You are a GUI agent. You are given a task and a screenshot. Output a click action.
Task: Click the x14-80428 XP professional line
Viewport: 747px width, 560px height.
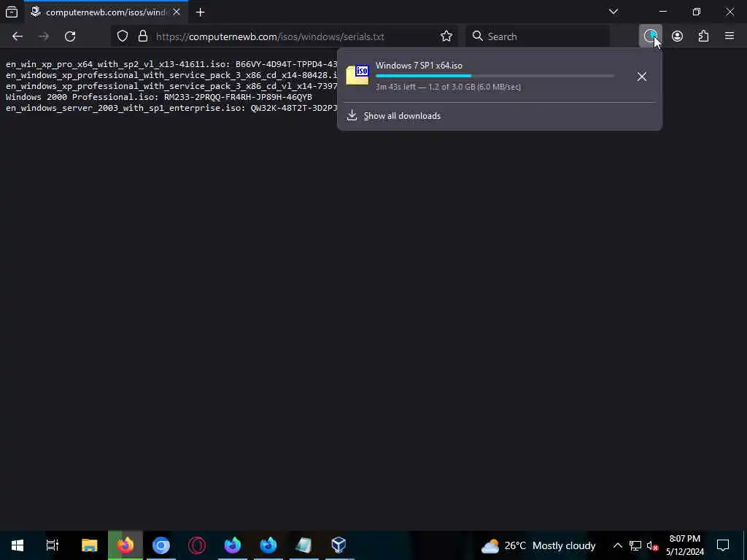(x=171, y=75)
